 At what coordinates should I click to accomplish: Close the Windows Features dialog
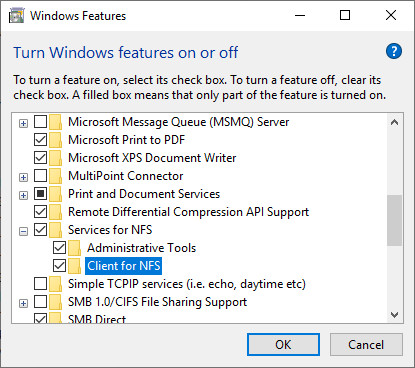(x=391, y=15)
